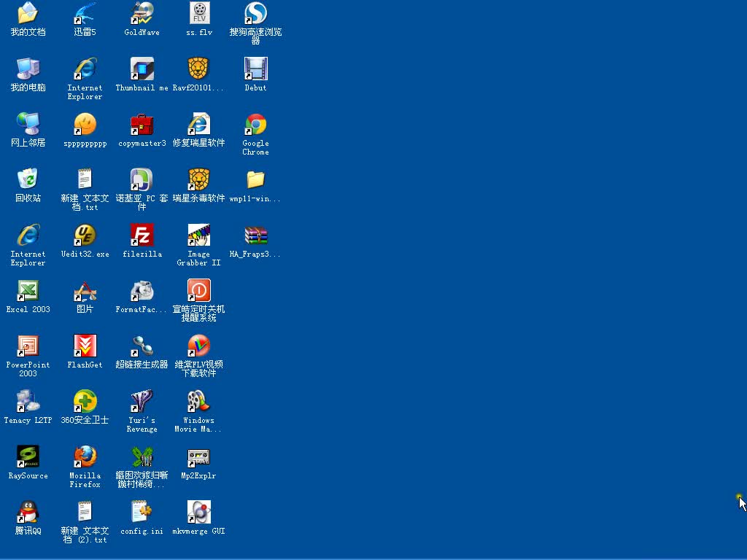Click the Excel 2003 shortcut
This screenshot has width=747, height=560.
[x=28, y=291]
